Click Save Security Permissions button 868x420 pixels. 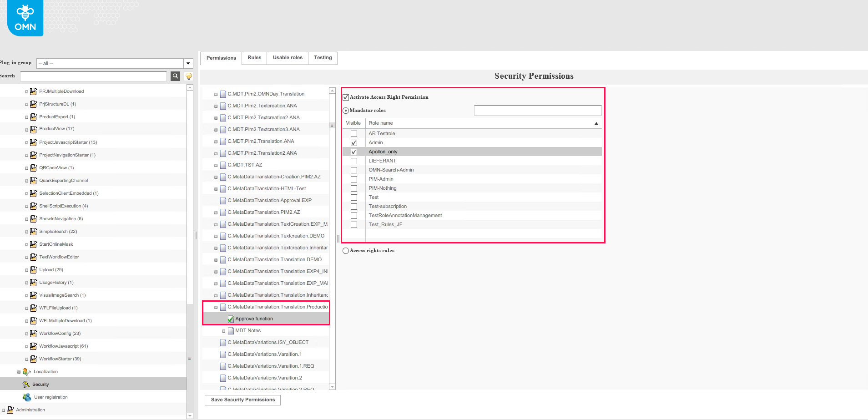coord(242,400)
